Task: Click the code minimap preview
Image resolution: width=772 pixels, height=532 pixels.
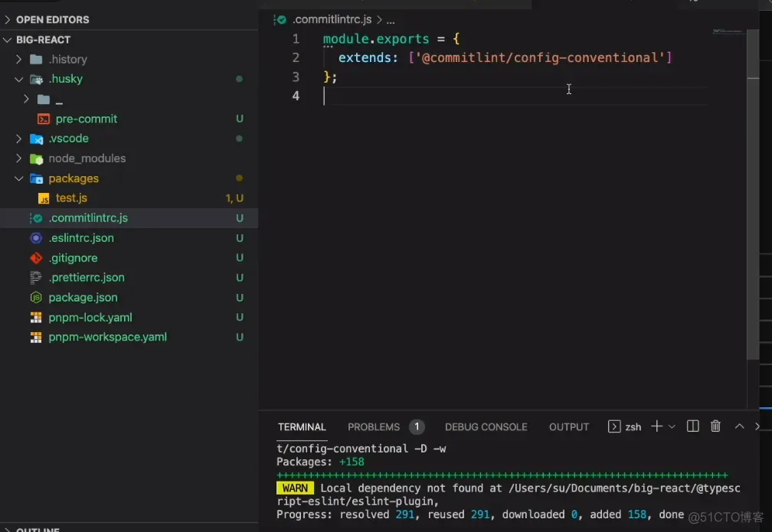Action: (x=728, y=31)
